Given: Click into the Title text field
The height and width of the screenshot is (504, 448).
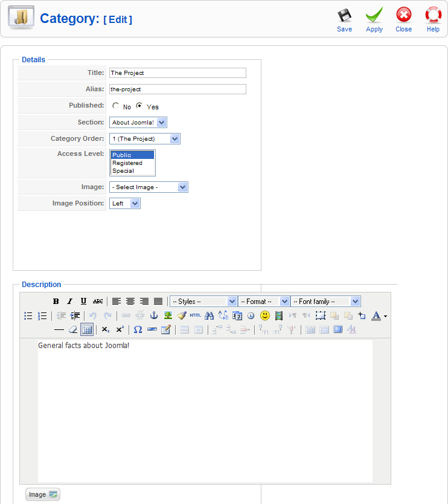Looking at the screenshot, I should point(178,73).
